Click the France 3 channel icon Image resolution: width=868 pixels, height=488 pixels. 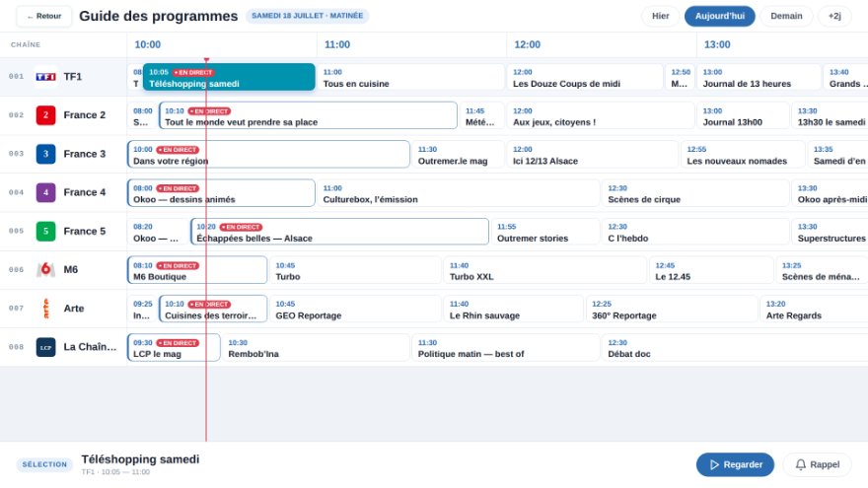(45, 154)
